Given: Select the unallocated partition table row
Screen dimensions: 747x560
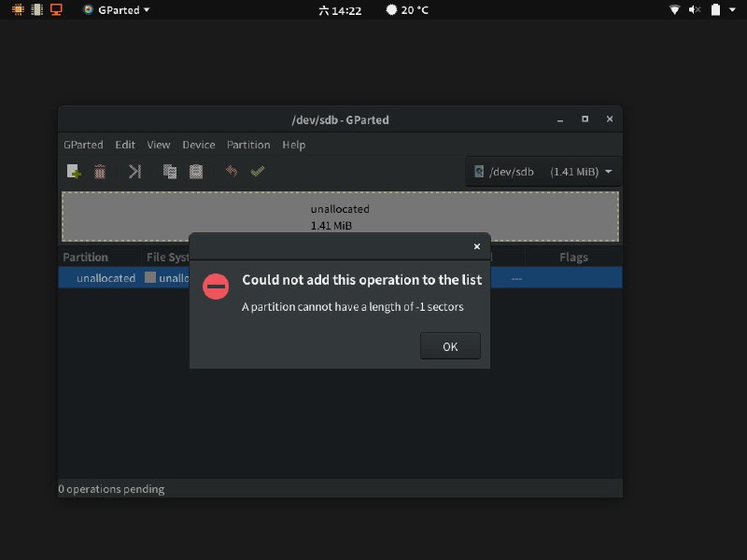Looking at the screenshot, I should click(340, 278).
